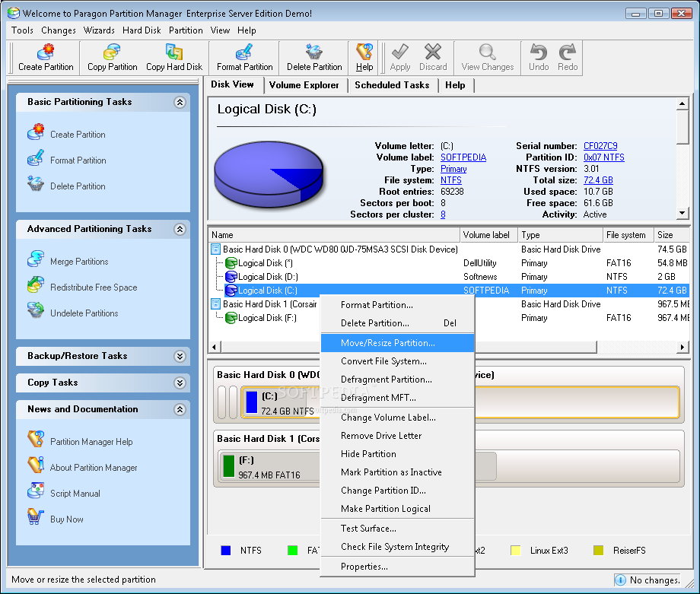Screen dimensions: 700x594
Task: Click the View Changes magnifier icon
Action: click(487, 52)
